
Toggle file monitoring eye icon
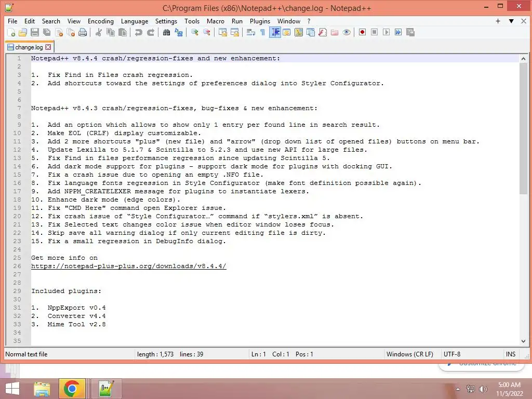(347, 32)
